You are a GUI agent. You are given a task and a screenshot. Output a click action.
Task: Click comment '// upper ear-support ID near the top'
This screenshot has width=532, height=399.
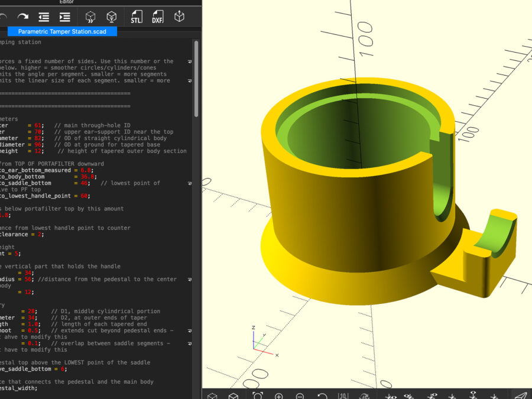[113, 132]
